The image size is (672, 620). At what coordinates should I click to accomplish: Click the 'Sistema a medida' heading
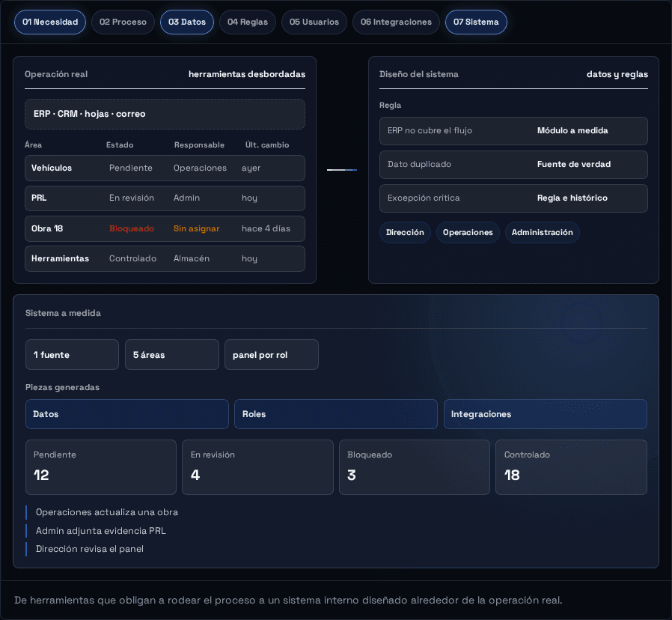(63, 313)
